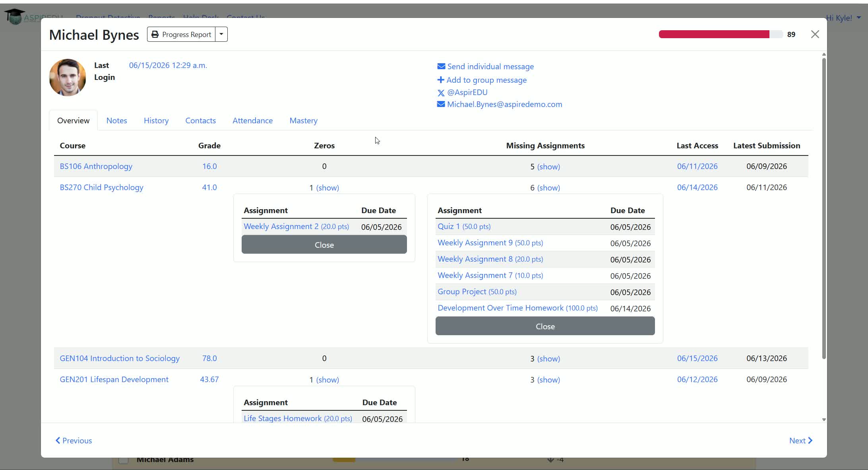The height and width of the screenshot is (470, 868).
Task: Click the 78.0 grade for Sociology
Action: (x=209, y=358)
